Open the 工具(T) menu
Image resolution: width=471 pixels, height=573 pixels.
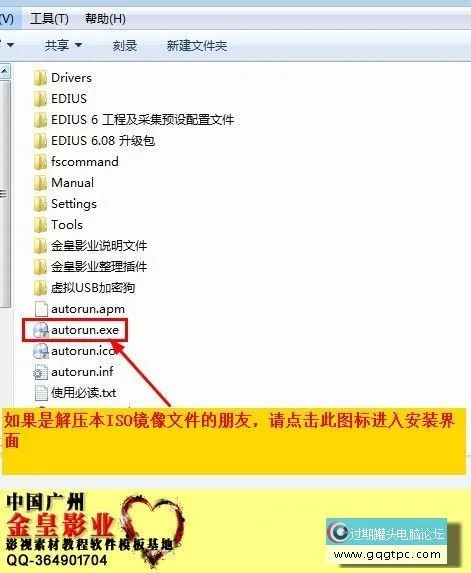[49, 18]
